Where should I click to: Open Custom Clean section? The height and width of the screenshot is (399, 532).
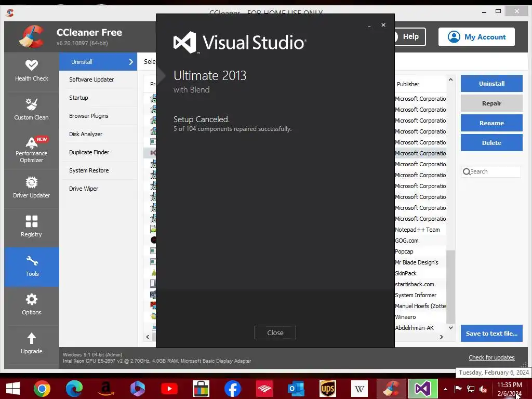coord(32,110)
